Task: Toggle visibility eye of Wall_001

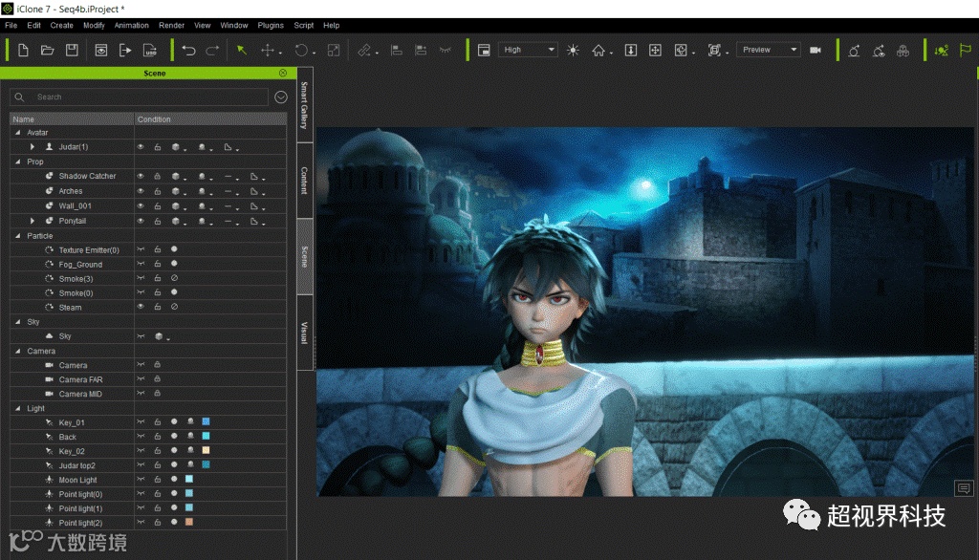Action: pos(141,206)
